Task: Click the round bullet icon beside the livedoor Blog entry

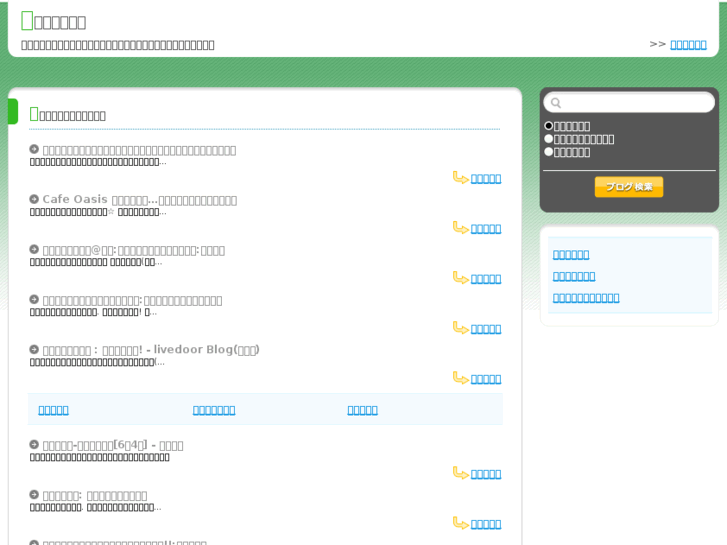Action: (x=34, y=349)
